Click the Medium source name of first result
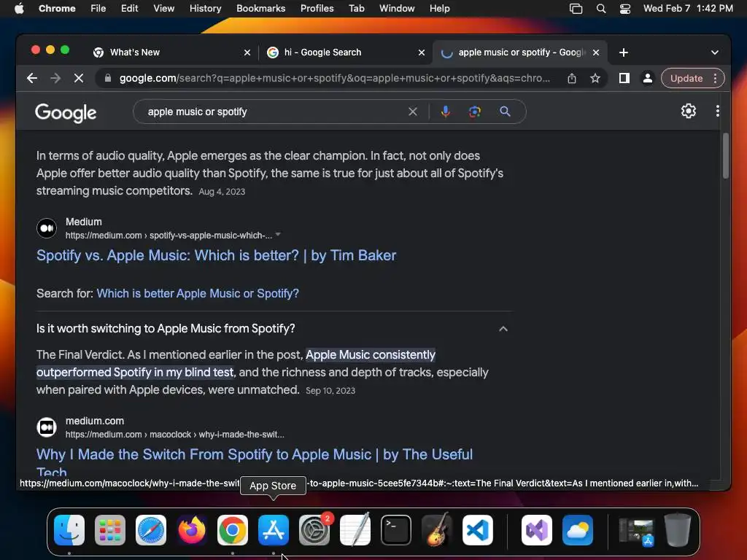The height and width of the screenshot is (560, 747). pyautogui.click(x=83, y=222)
